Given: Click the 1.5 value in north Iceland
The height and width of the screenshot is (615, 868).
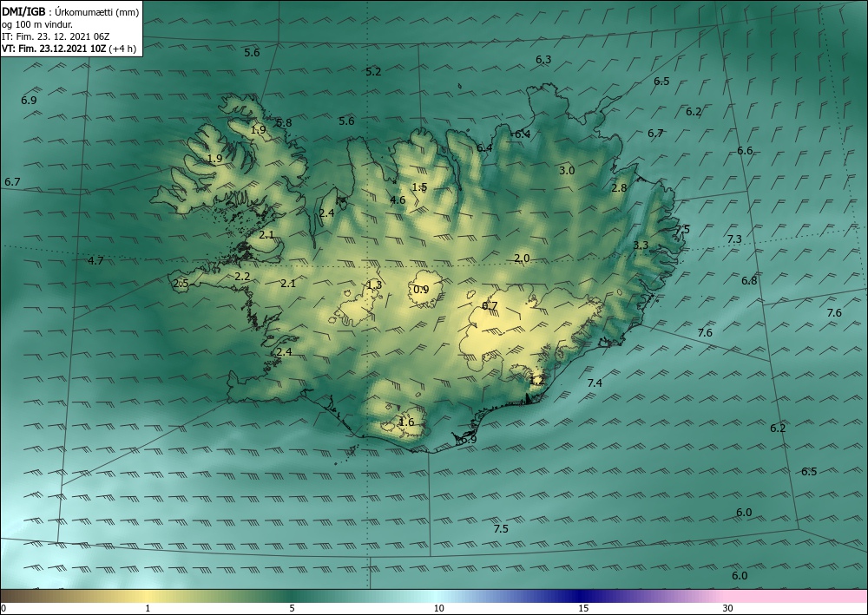Looking at the screenshot, I should [x=419, y=187].
